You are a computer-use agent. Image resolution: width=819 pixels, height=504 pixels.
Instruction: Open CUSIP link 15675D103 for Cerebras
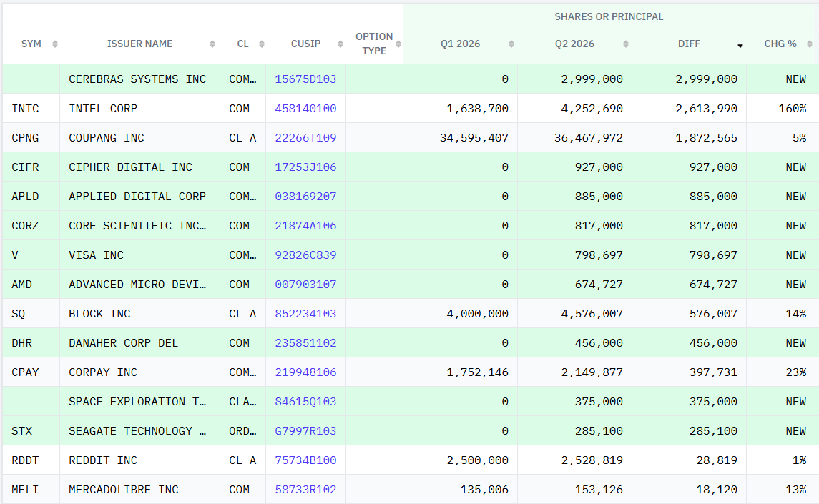[305, 79]
